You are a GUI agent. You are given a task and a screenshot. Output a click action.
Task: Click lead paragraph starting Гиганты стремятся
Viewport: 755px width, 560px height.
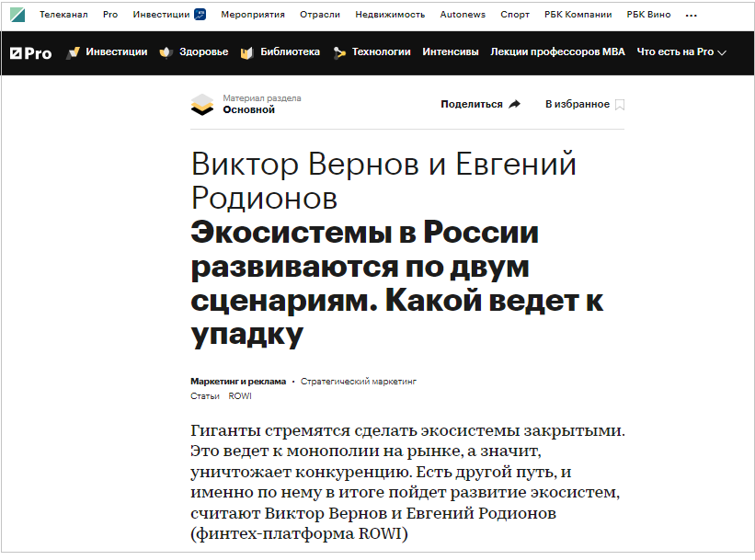coord(407,482)
